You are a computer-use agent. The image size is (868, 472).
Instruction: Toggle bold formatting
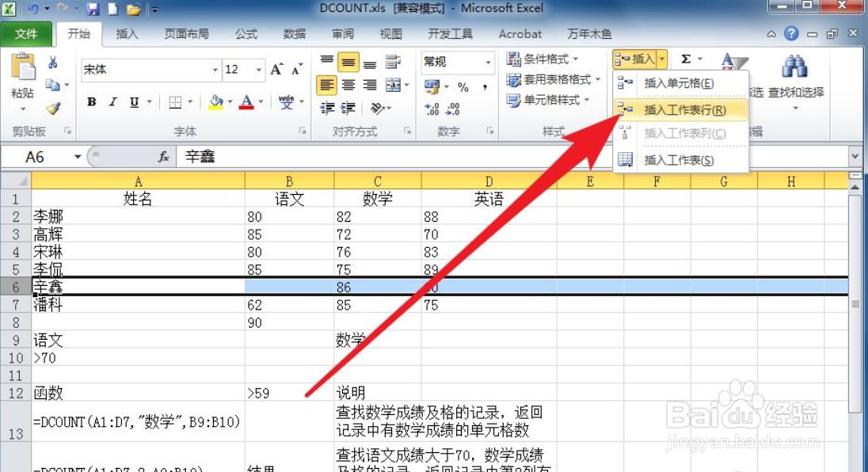pos(91,102)
